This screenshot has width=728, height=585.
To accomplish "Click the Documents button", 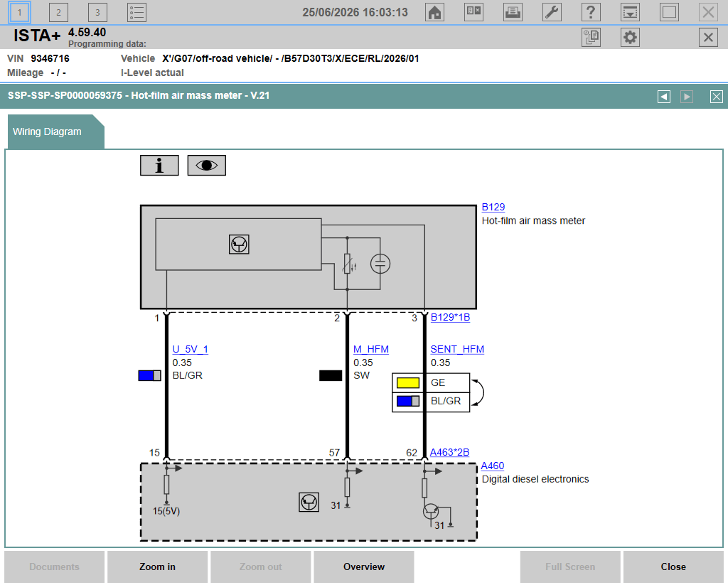I will [54, 567].
